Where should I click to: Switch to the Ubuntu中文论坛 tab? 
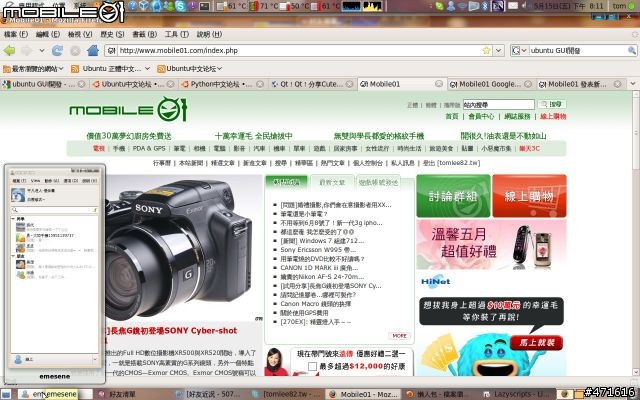click(133, 84)
